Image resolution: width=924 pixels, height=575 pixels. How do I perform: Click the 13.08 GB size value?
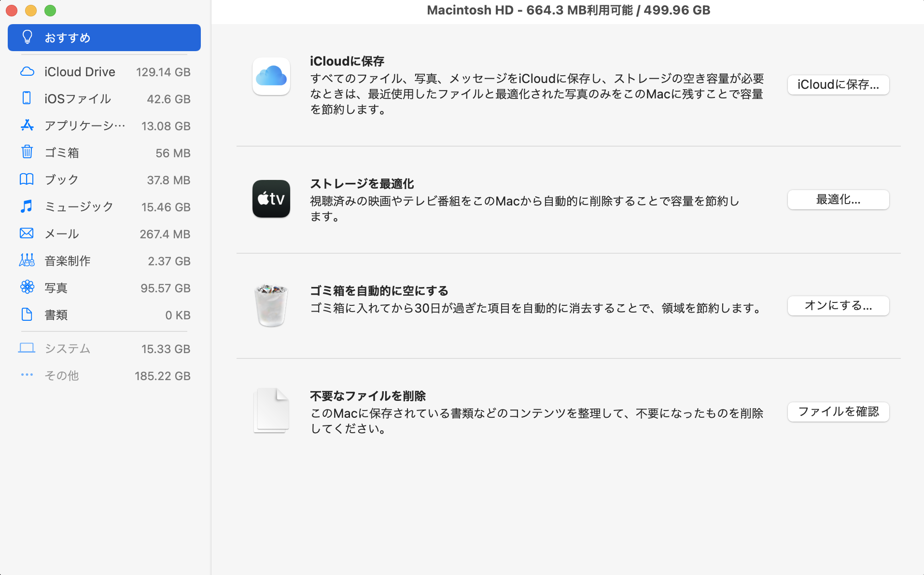tap(166, 126)
